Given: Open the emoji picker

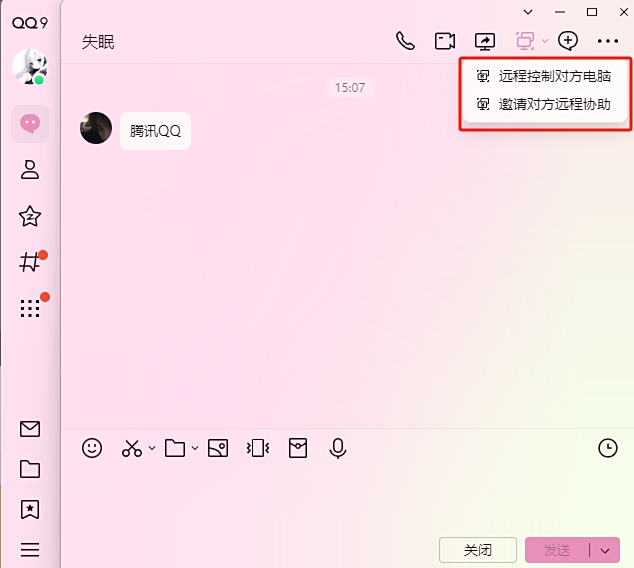Looking at the screenshot, I should point(92,448).
